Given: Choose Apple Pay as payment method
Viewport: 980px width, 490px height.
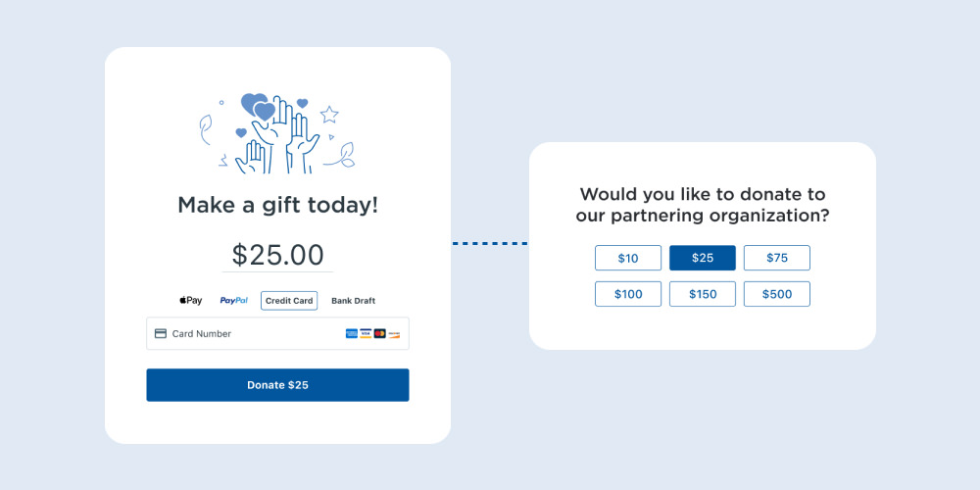Looking at the screenshot, I should tap(190, 301).
